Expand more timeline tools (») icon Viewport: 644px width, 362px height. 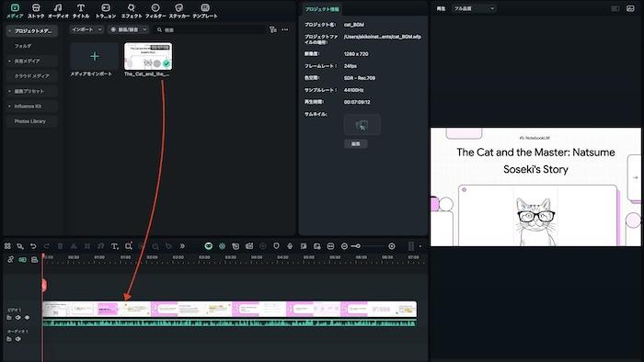pyautogui.click(x=182, y=246)
